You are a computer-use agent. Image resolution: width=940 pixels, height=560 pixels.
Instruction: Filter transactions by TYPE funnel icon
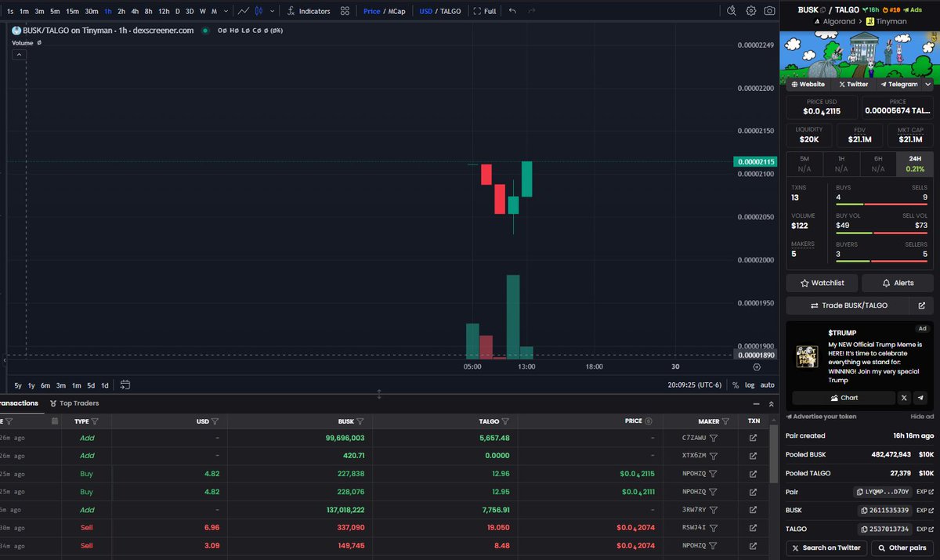point(94,421)
